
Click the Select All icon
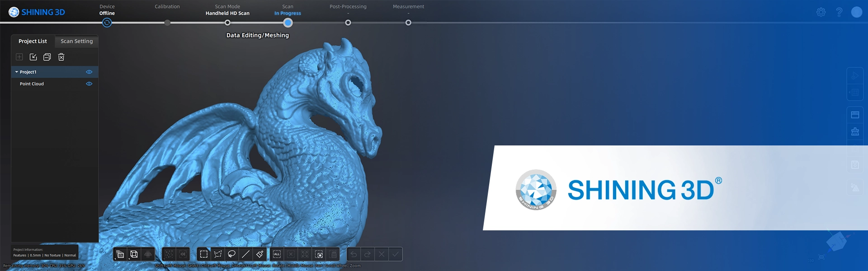pos(277,254)
